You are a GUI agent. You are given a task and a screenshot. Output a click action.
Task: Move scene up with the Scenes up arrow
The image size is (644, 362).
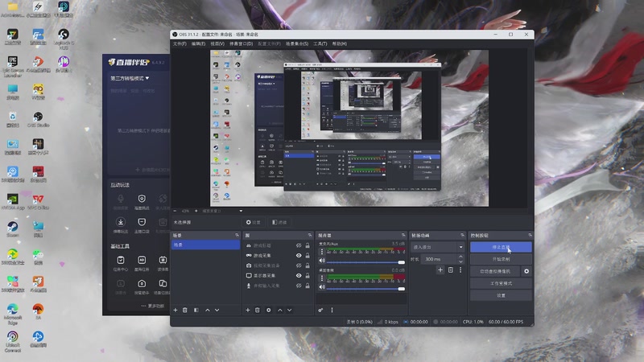coord(208,311)
